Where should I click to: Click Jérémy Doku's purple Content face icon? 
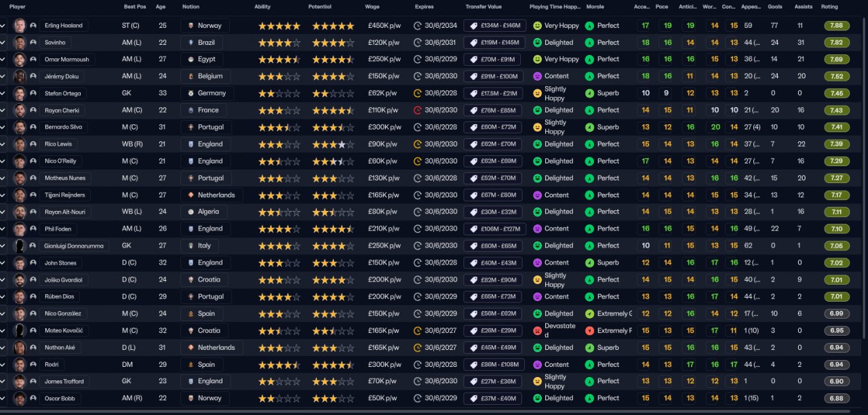[537, 77]
